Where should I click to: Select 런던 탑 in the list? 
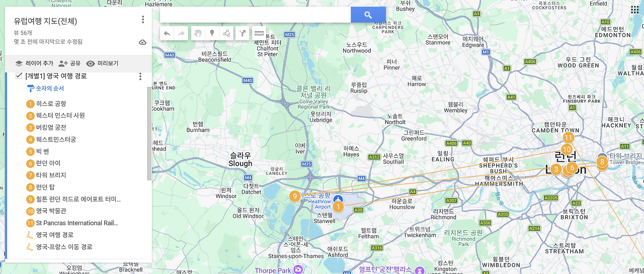[45, 187]
